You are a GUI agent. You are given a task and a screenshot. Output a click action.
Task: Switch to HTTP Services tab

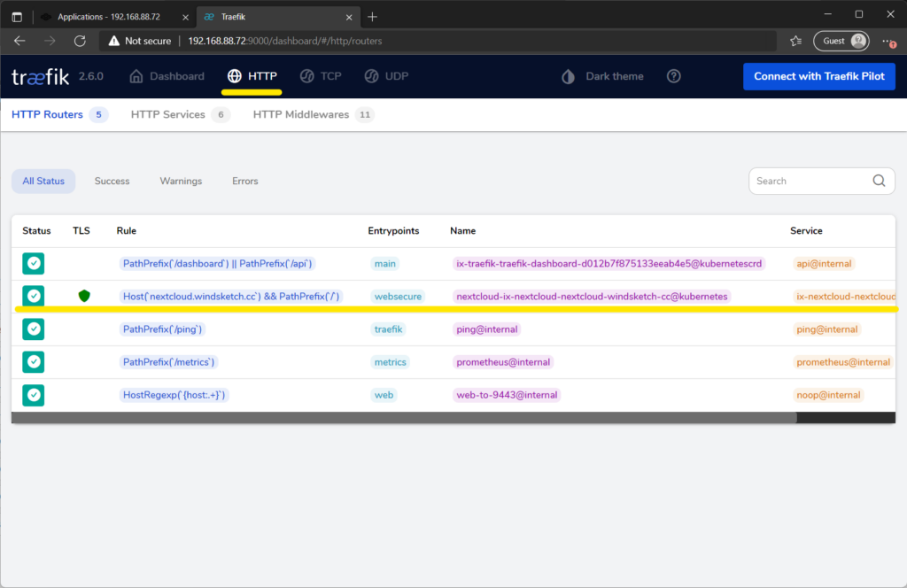pos(180,114)
